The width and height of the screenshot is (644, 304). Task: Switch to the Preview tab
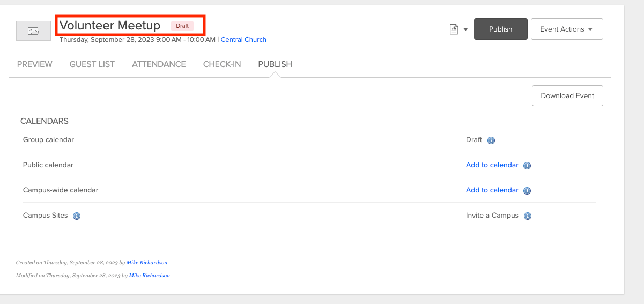(x=35, y=64)
